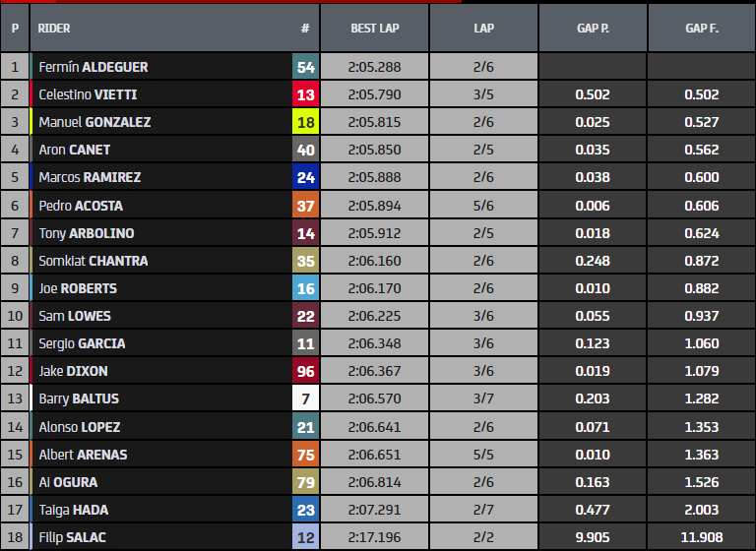Viewport: 756px width, 551px height.
Task: Select Barry BALTUS in the list
Action: [x=79, y=399]
